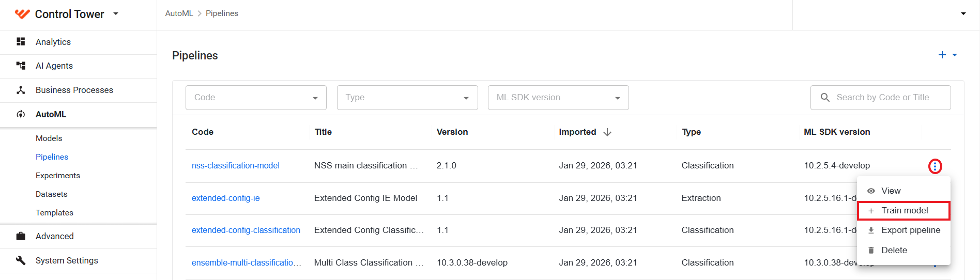
Task: Click the Extended Config IE Model title
Action: [x=365, y=198]
